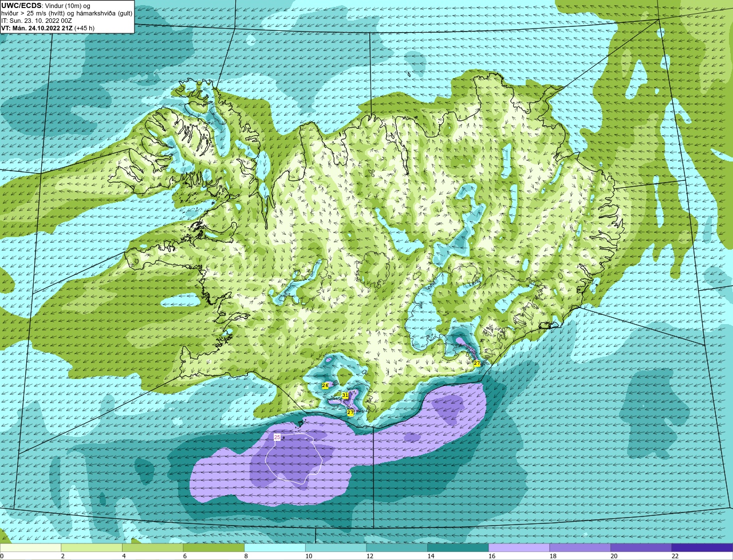733x560 pixels.
Task: Click the '12' legend scale value
Action: tap(370, 556)
